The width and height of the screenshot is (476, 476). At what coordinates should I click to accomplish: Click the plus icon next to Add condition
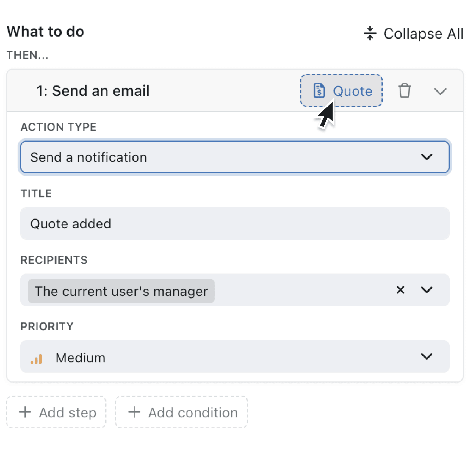[134, 412]
